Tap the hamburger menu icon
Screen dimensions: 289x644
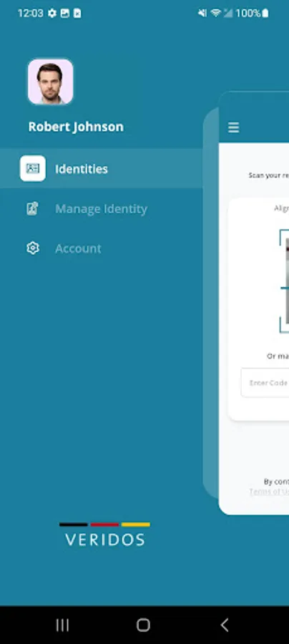(234, 127)
